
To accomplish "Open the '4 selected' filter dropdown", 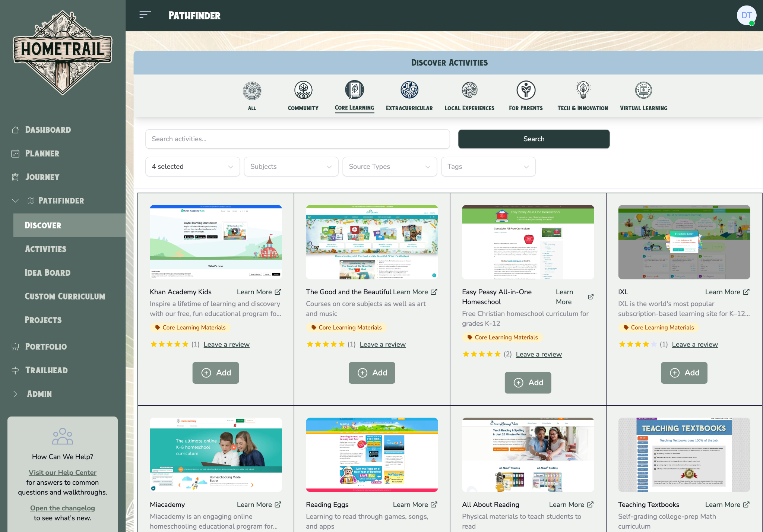I will coord(193,167).
